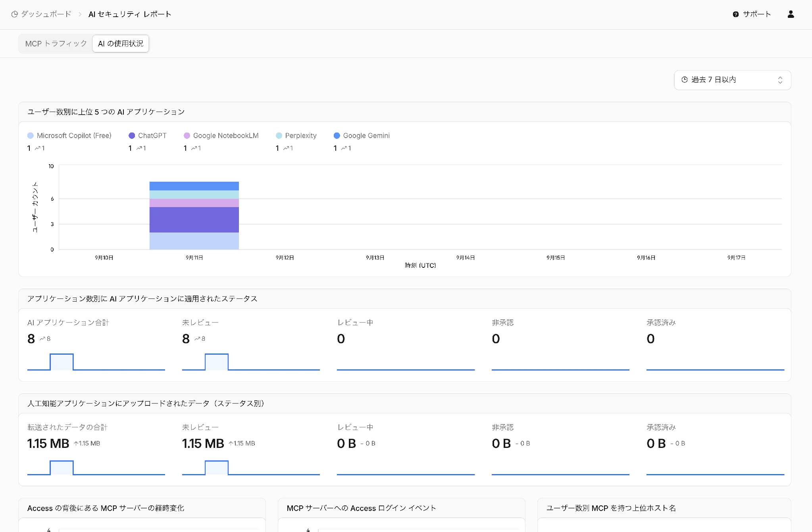Click the up-down chevron of time range selector
This screenshot has height=532, width=812.
(x=780, y=80)
